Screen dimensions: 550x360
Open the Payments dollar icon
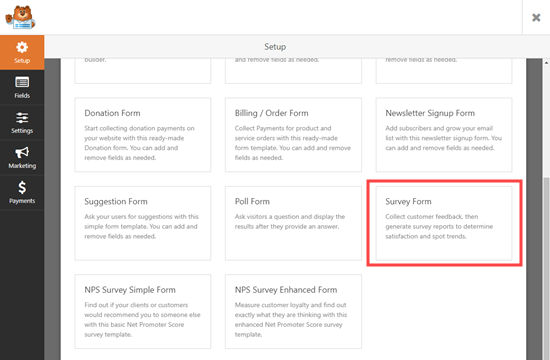(x=22, y=188)
